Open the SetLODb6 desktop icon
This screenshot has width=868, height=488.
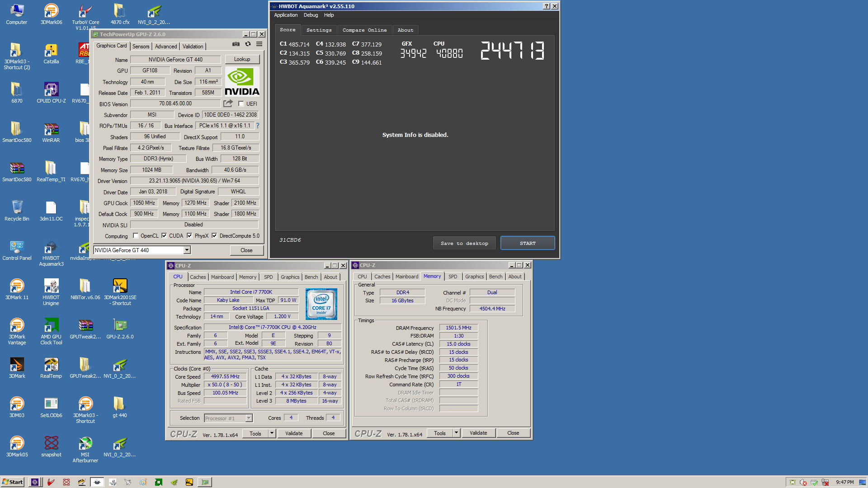click(51, 407)
